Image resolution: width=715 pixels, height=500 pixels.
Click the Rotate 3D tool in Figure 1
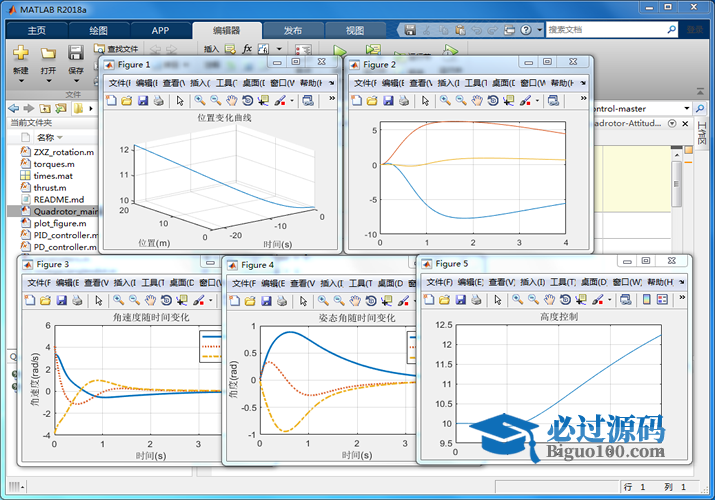click(247, 101)
